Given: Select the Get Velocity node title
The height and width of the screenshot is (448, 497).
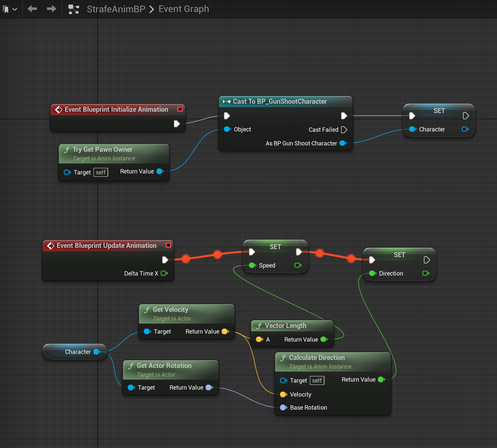Looking at the screenshot, I should (171, 310).
